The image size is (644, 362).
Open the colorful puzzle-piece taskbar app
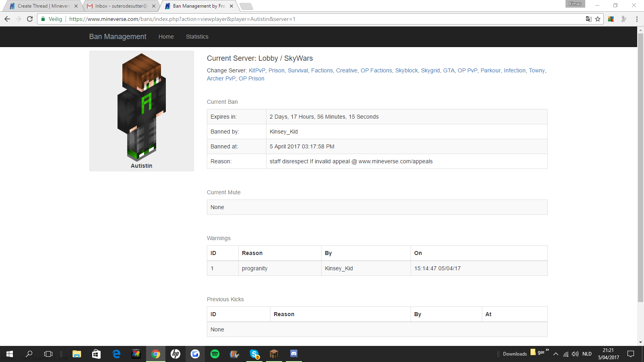tap(136, 354)
